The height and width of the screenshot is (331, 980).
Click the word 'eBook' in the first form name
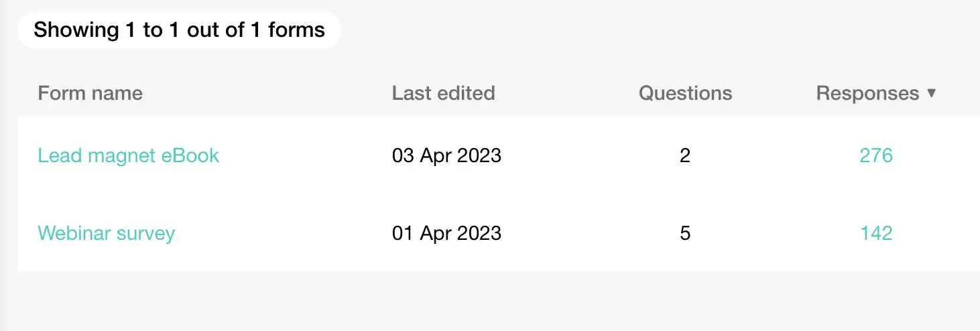point(190,155)
